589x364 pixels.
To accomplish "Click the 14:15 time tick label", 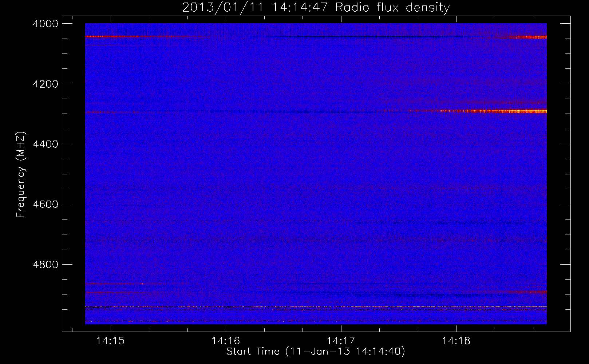I will pyautogui.click(x=110, y=341).
